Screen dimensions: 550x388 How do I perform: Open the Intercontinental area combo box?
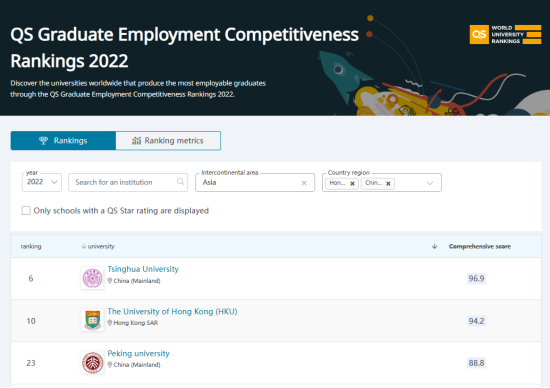(x=255, y=182)
